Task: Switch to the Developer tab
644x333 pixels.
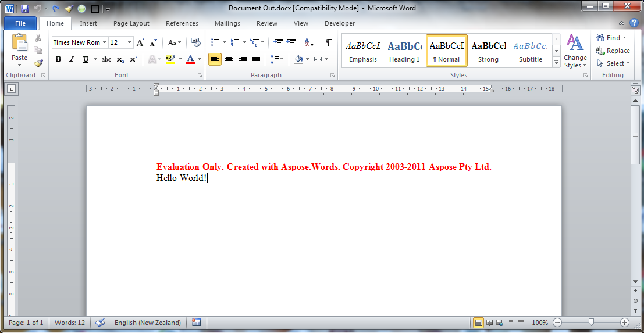Action: click(340, 23)
